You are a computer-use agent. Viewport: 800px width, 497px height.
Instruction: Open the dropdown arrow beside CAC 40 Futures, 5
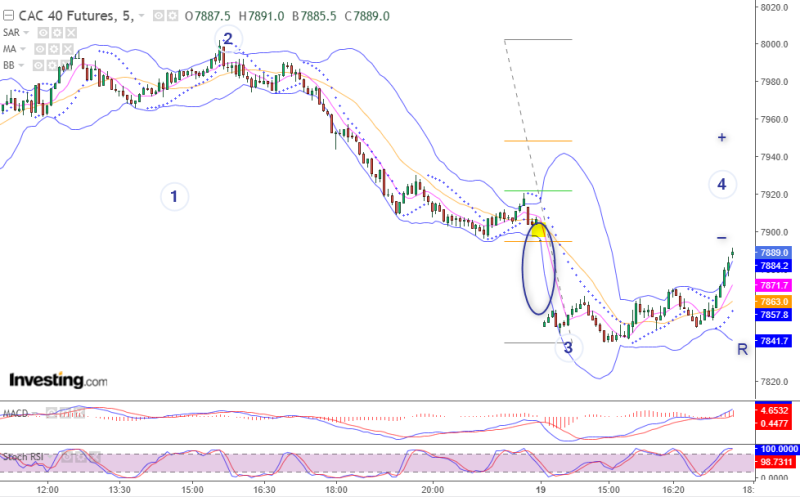pos(141,16)
